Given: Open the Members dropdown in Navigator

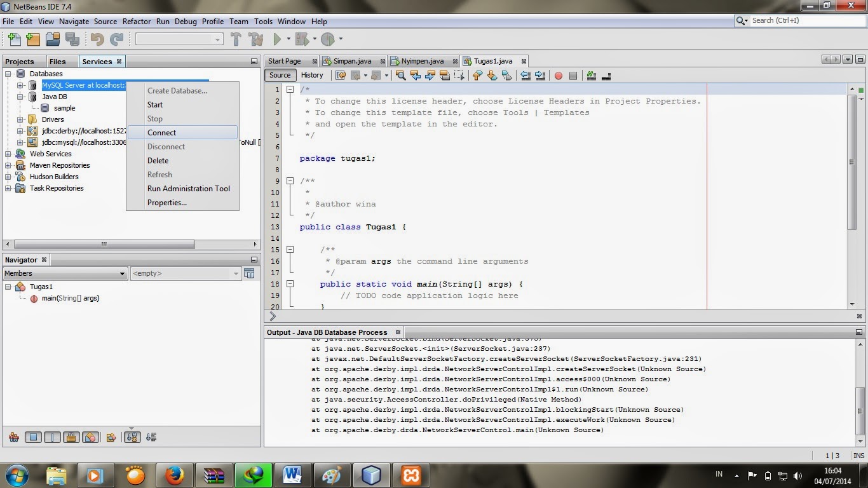Looking at the screenshot, I should [65, 273].
